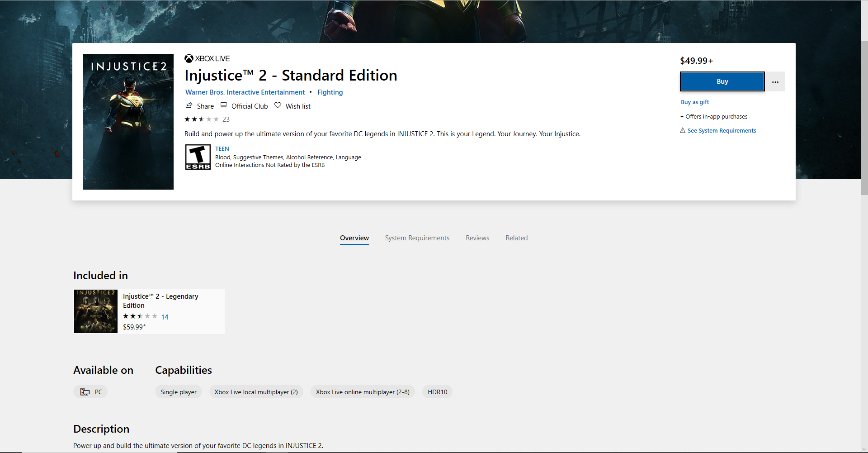Screen dimensions: 868x453
Task: Click the Included in heading
Action: click(x=100, y=276)
